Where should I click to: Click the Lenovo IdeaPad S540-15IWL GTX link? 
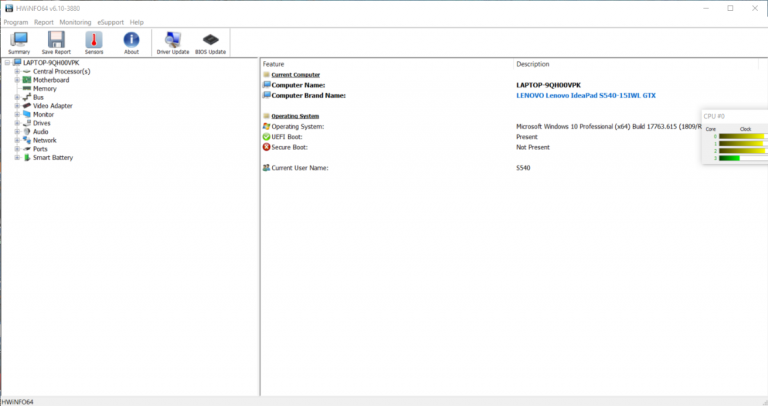594,95
